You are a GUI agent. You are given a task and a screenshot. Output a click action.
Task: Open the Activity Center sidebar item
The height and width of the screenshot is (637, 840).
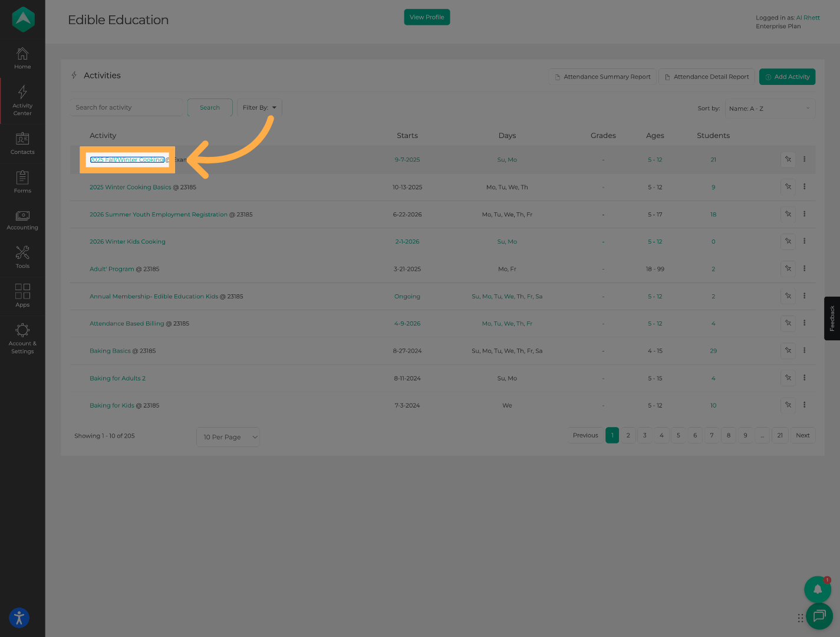[x=22, y=100]
